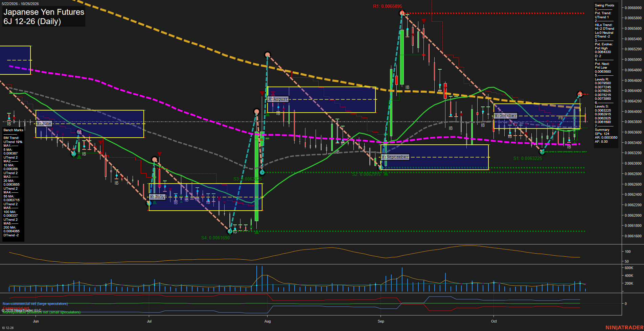Select the M:June monthly range label

click(x=44, y=123)
